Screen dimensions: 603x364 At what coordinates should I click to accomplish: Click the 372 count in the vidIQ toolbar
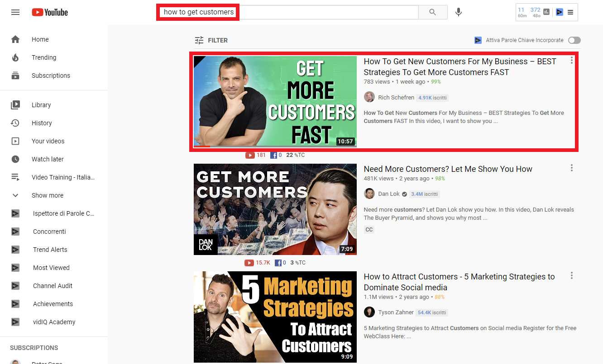click(x=536, y=10)
